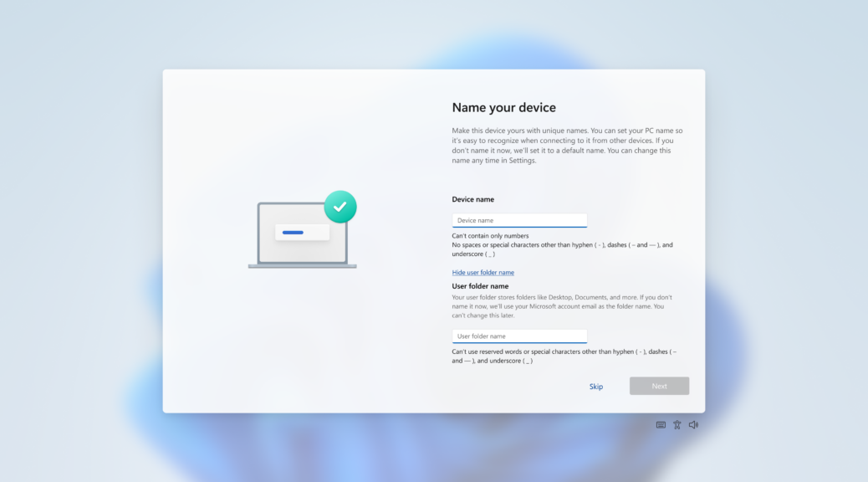Click inside the Device name text field

(519, 220)
